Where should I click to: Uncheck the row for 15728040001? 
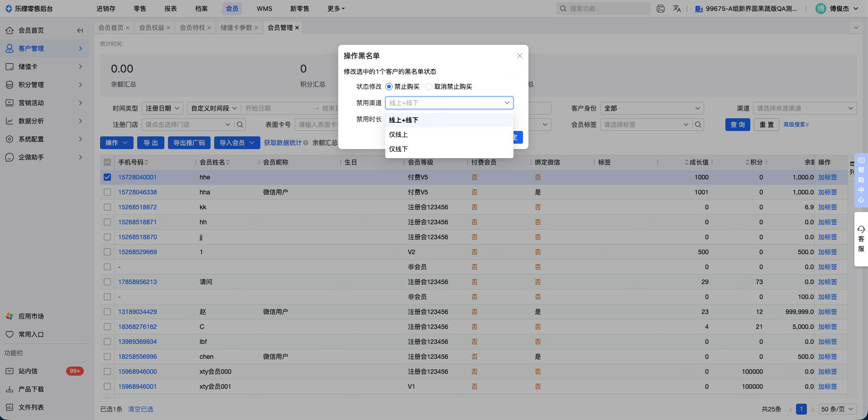coord(107,177)
